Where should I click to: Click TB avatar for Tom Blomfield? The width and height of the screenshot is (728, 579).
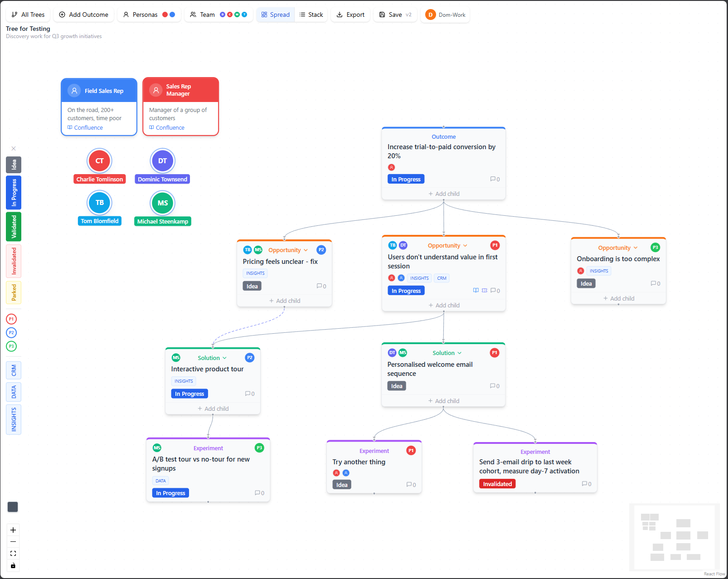point(99,203)
